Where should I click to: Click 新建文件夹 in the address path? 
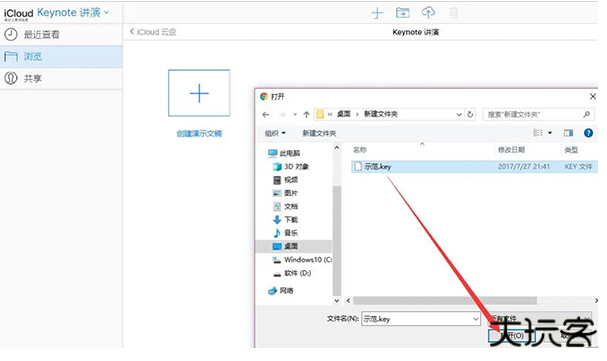[x=381, y=114]
